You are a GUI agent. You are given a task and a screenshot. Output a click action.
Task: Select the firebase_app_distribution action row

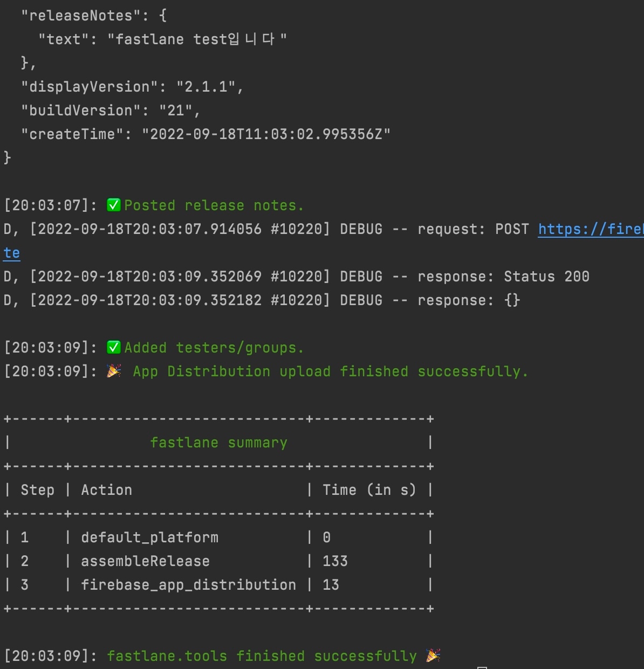coord(188,585)
